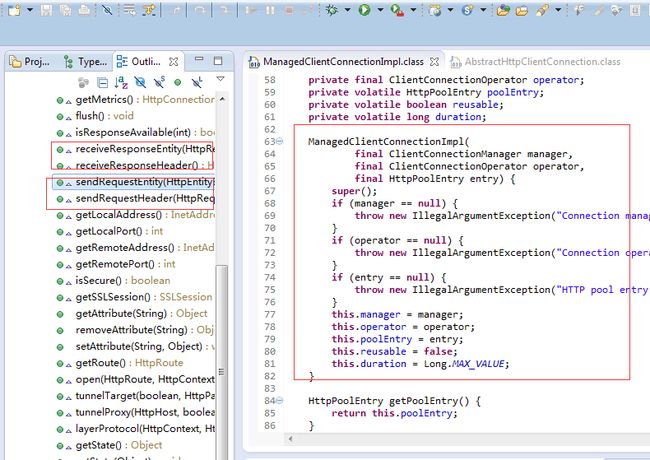Select isSecure() : boolean in Outline
Viewport: 650px width, 460px height.
point(113,281)
